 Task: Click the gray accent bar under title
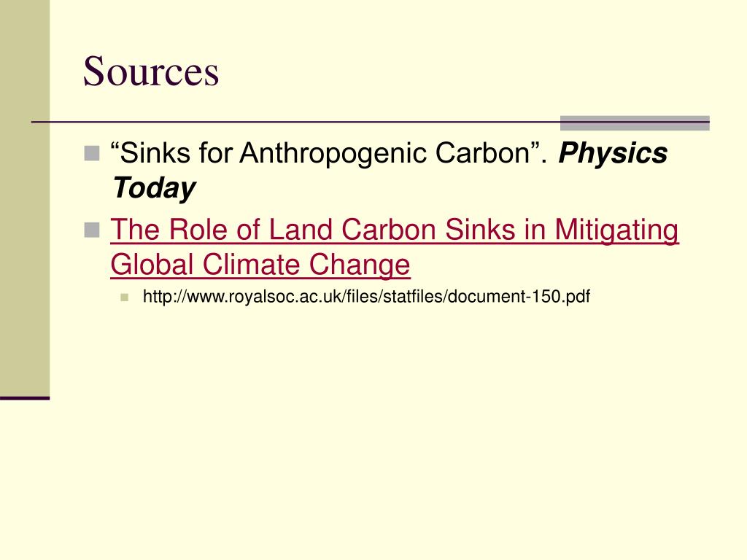coord(635,122)
